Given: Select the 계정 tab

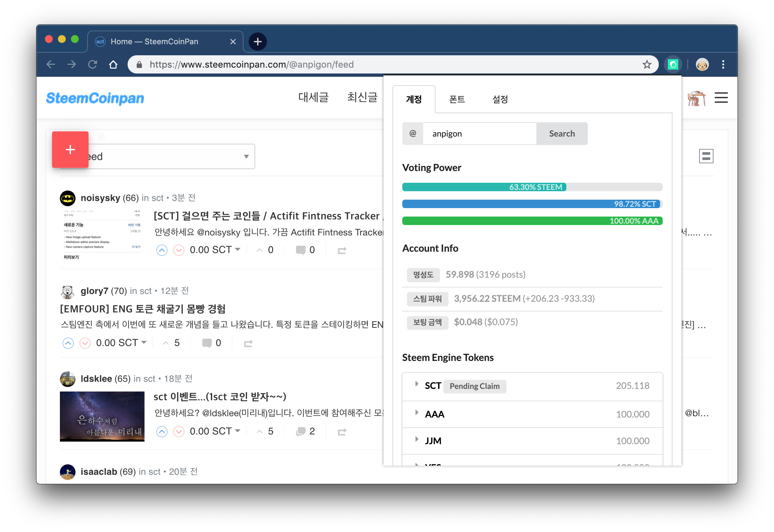Looking at the screenshot, I should point(414,99).
